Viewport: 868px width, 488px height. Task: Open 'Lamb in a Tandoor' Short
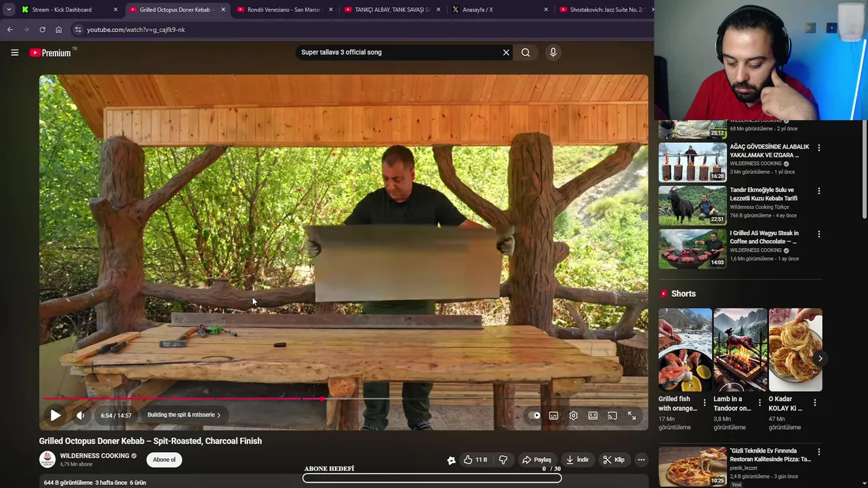coord(740,350)
